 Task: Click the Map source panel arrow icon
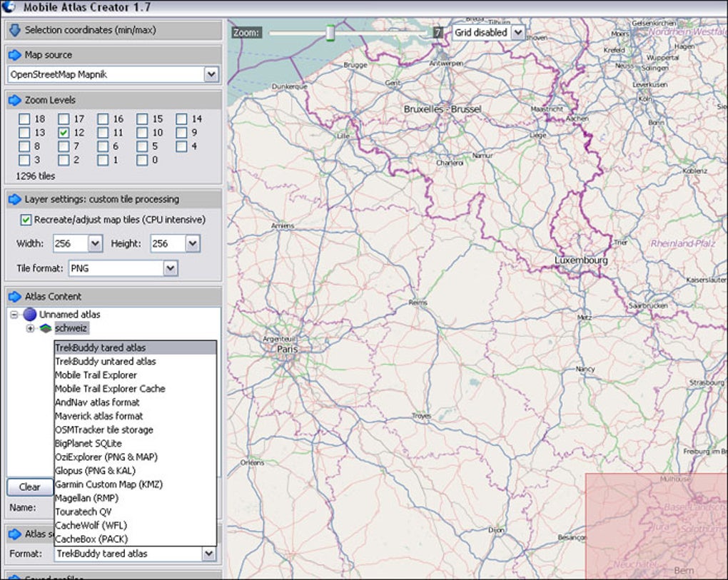(x=14, y=55)
